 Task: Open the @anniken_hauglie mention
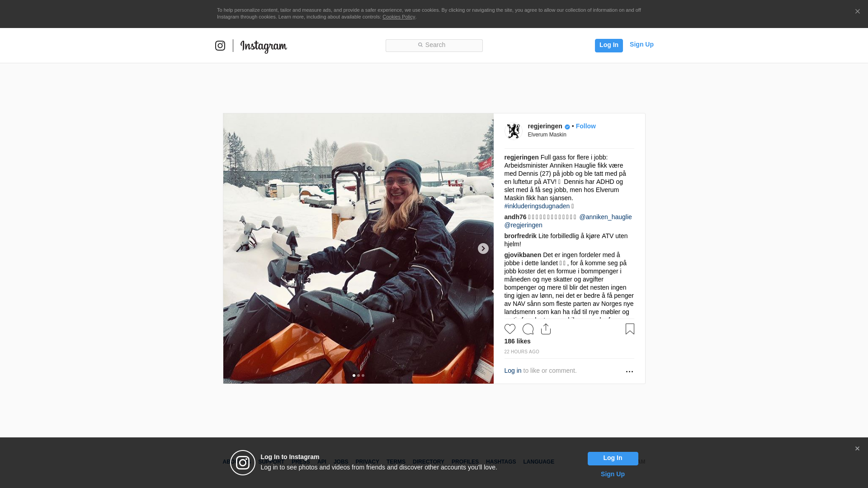pyautogui.click(x=605, y=217)
